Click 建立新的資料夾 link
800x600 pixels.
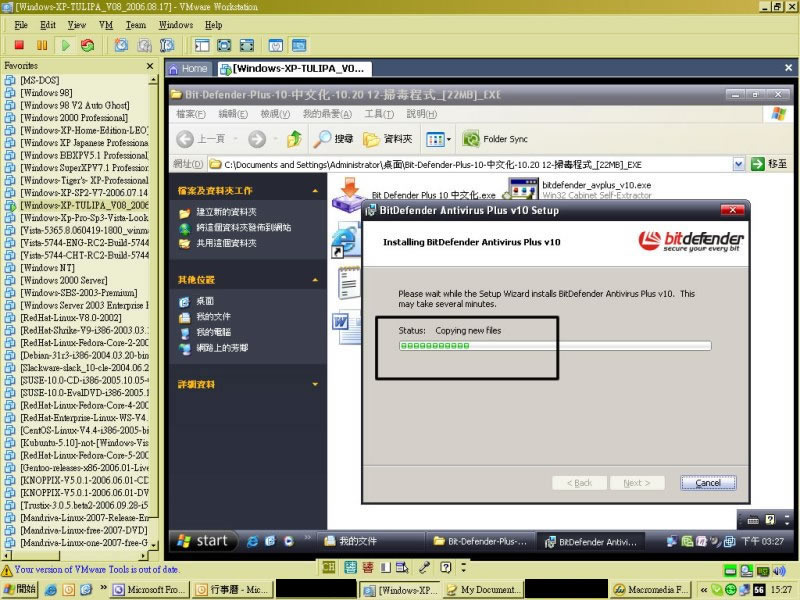pyautogui.click(x=227, y=212)
